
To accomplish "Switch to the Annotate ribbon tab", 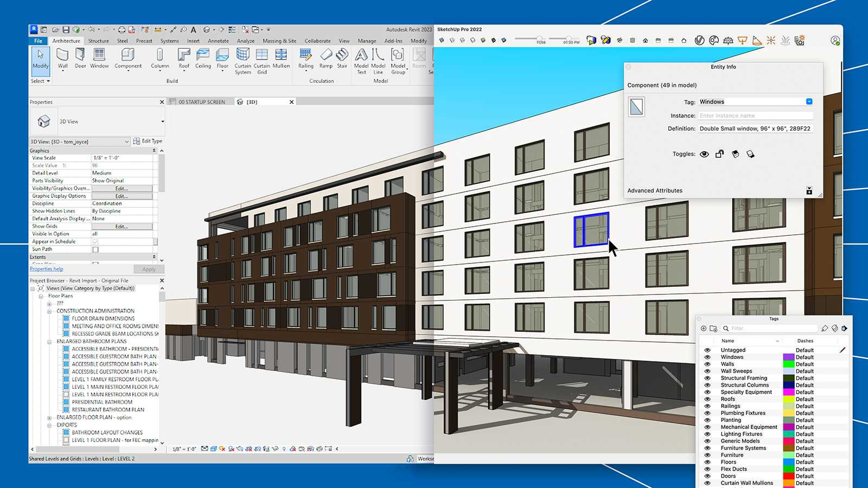I will click(x=218, y=41).
